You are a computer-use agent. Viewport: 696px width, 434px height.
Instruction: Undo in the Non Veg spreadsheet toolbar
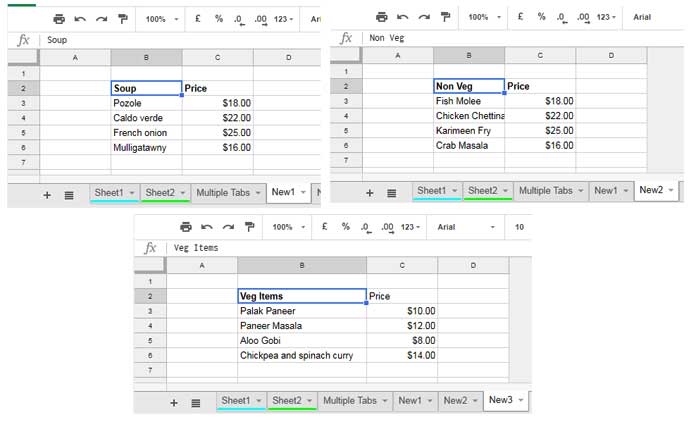coord(403,17)
